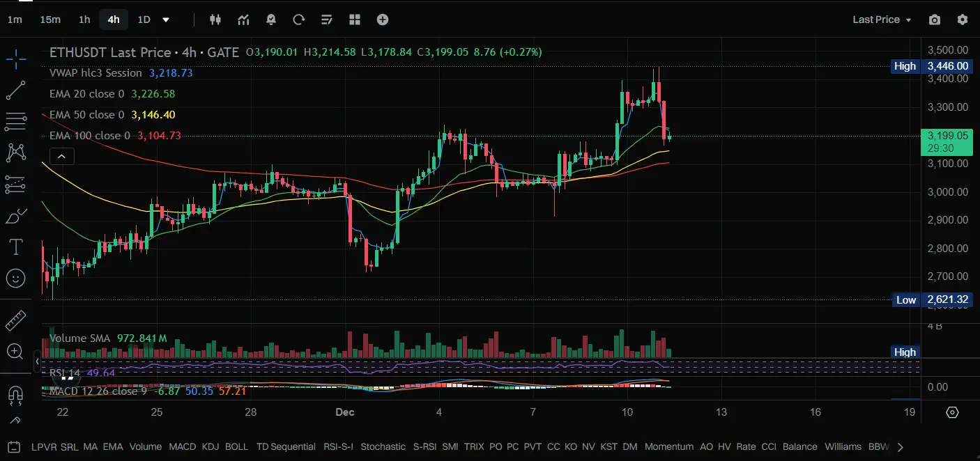Select the EMA 50 close legend
Image resolution: width=980 pixels, height=461 pixels.
(x=87, y=115)
